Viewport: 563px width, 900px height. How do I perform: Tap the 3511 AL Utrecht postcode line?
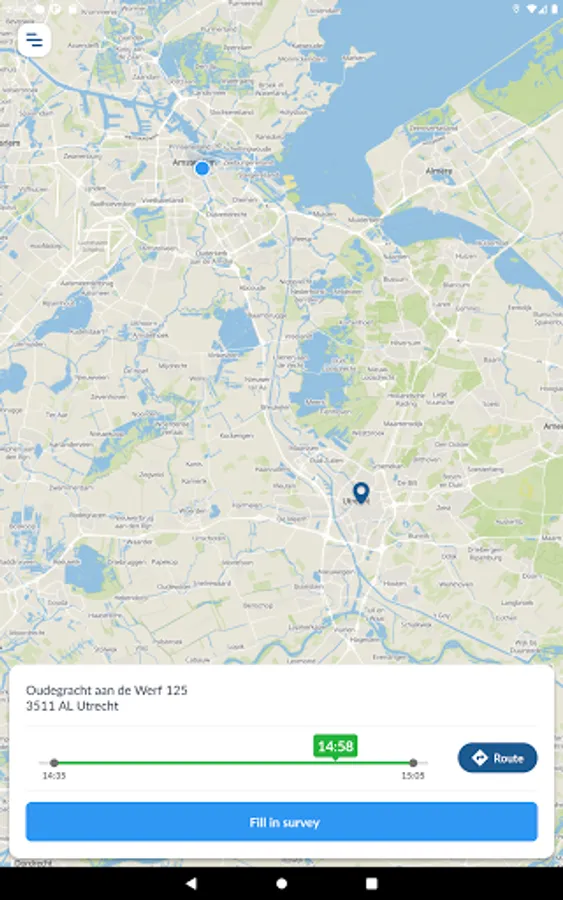[72, 706]
